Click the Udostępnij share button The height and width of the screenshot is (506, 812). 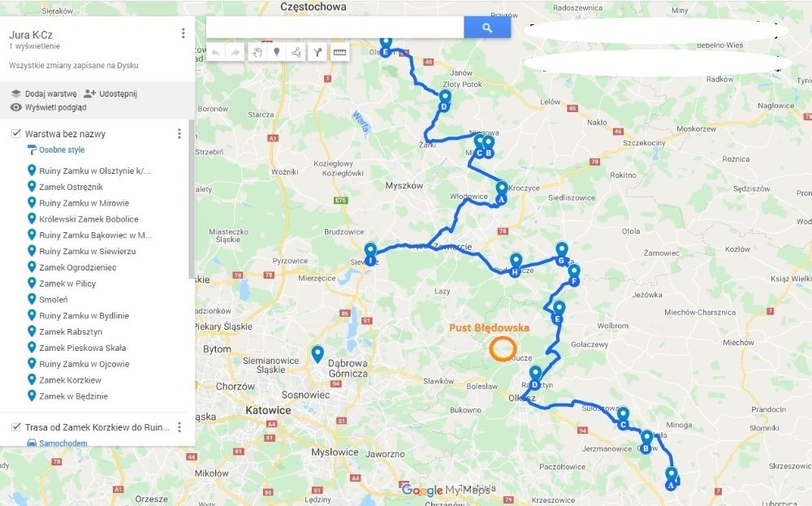[x=110, y=93]
